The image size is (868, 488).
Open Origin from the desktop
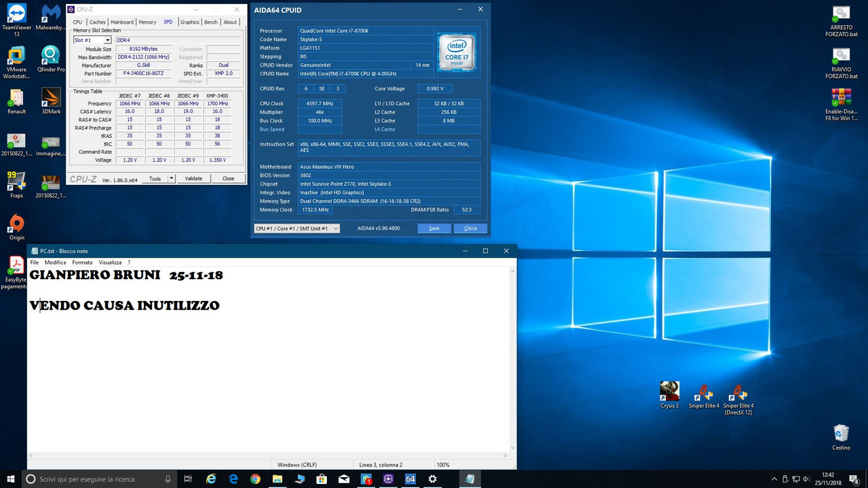tap(16, 224)
